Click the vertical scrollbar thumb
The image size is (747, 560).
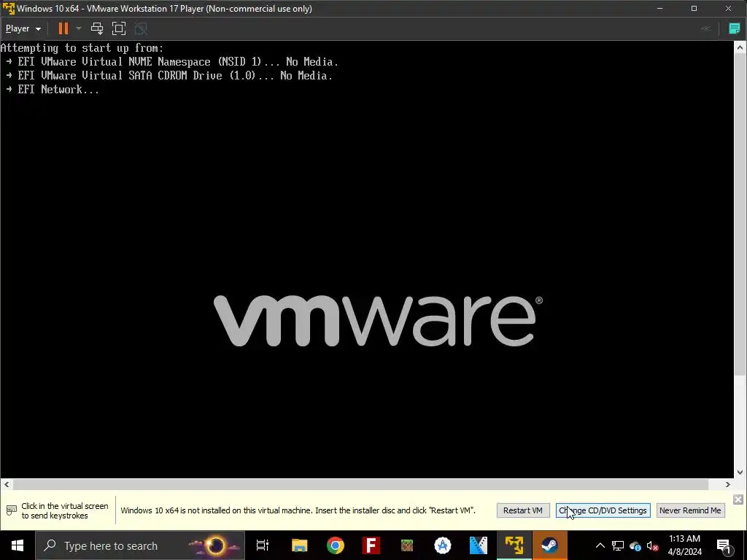[x=740, y=214]
